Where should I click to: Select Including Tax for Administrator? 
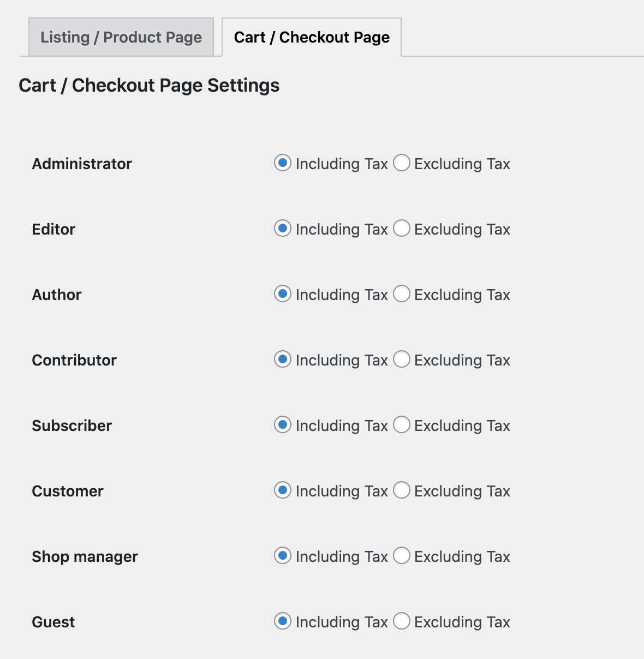click(x=282, y=163)
